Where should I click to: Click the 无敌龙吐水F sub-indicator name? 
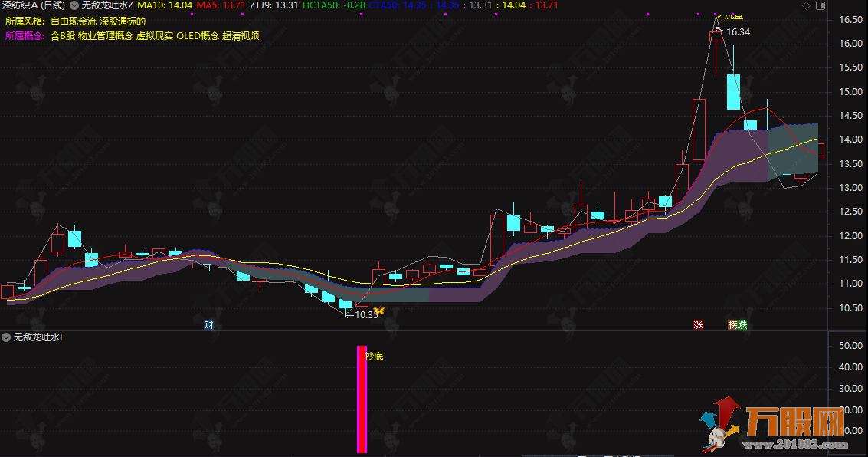click(39, 337)
